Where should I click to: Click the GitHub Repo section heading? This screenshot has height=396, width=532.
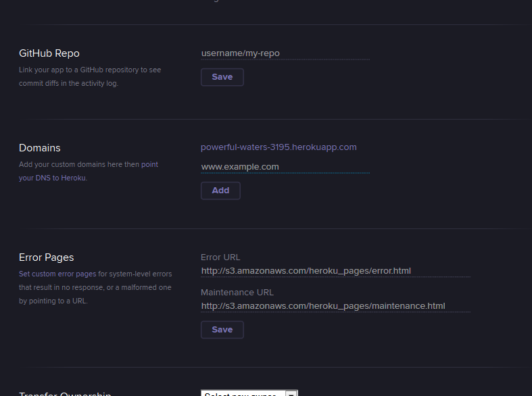pos(49,53)
